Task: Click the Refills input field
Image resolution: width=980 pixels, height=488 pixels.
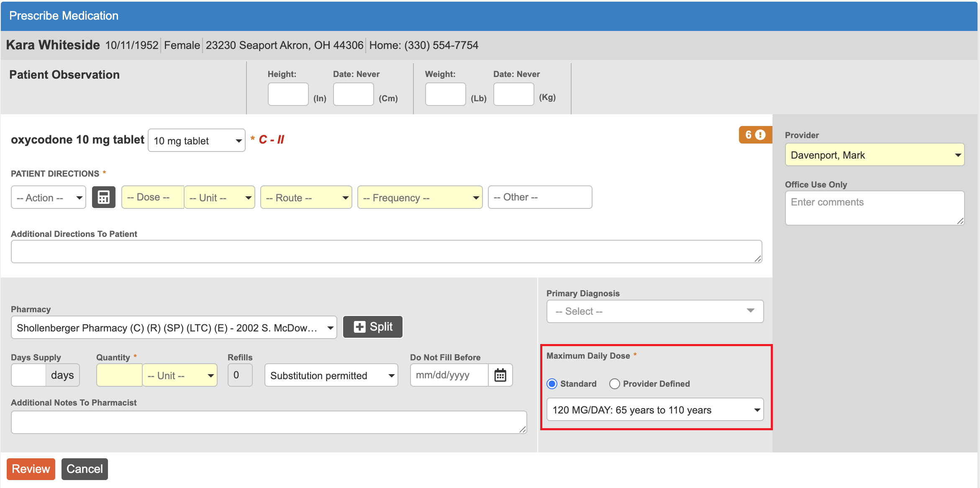Action: pos(240,375)
